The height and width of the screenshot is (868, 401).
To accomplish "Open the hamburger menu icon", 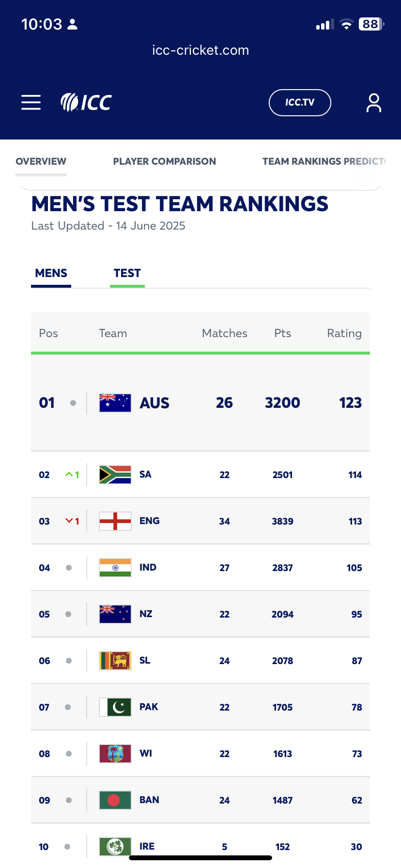I will (x=31, y=103).
